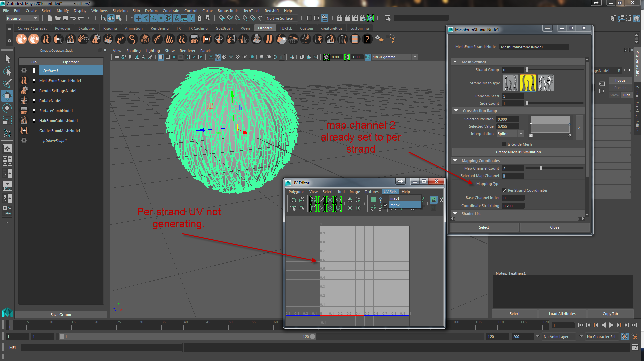Open the Rigging menu set dropdown
Viewport: 644px width, 361px height.
(x=22, y=18)
